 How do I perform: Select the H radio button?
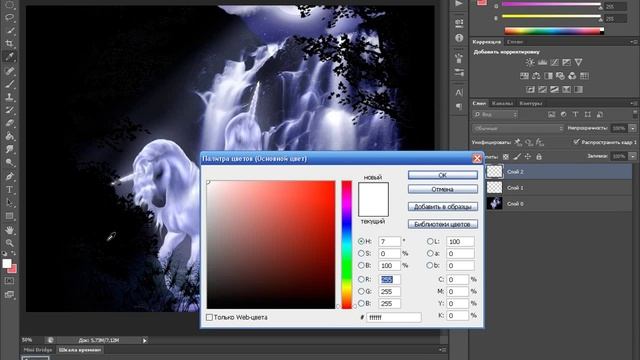coord(361,241)
